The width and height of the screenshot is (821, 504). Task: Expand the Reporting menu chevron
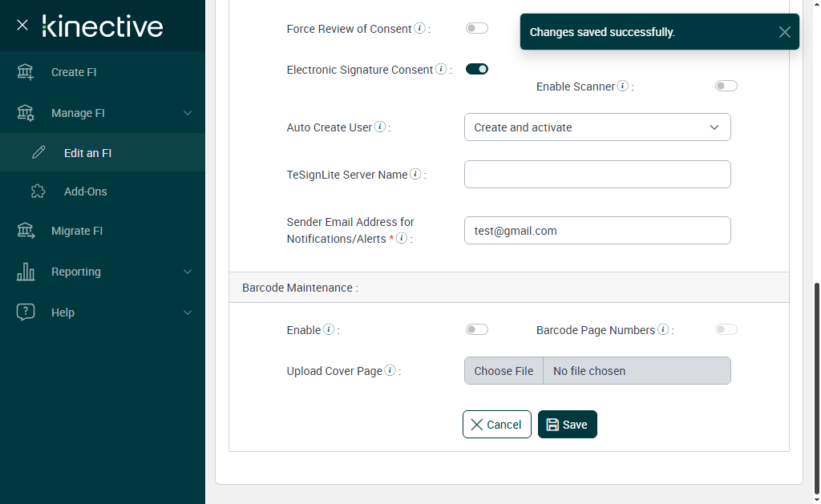188,272
